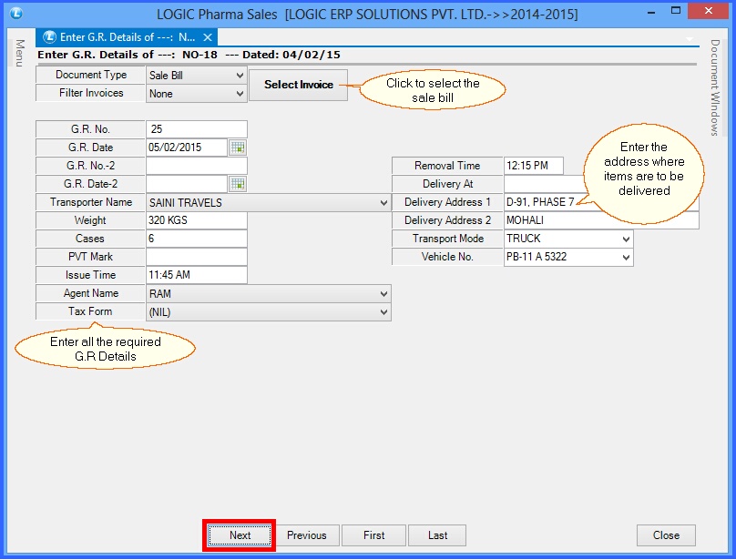This screenshot has height=560, width=736.
Task: Click the Select Invoice button
Action: tap(299, 85)
